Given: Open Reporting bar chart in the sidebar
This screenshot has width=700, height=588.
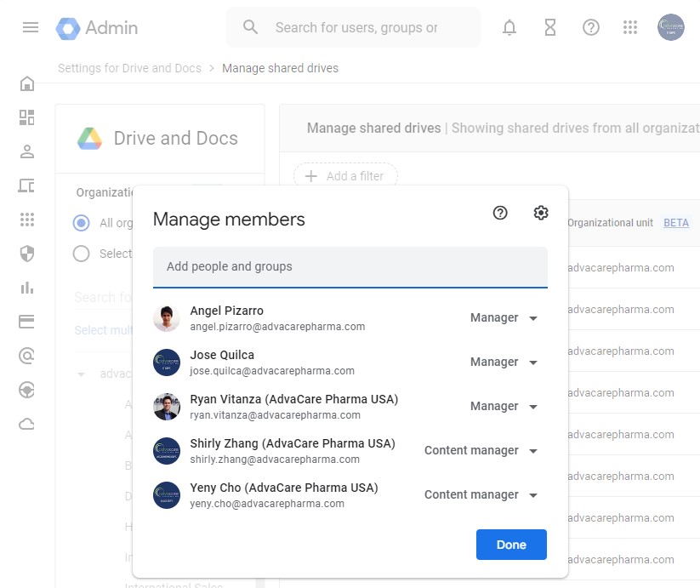Looking at the screenshot, I should coord(27,288).
